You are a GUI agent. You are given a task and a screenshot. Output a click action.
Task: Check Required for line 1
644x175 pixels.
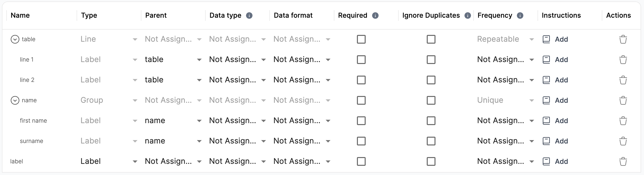point(361,60)
